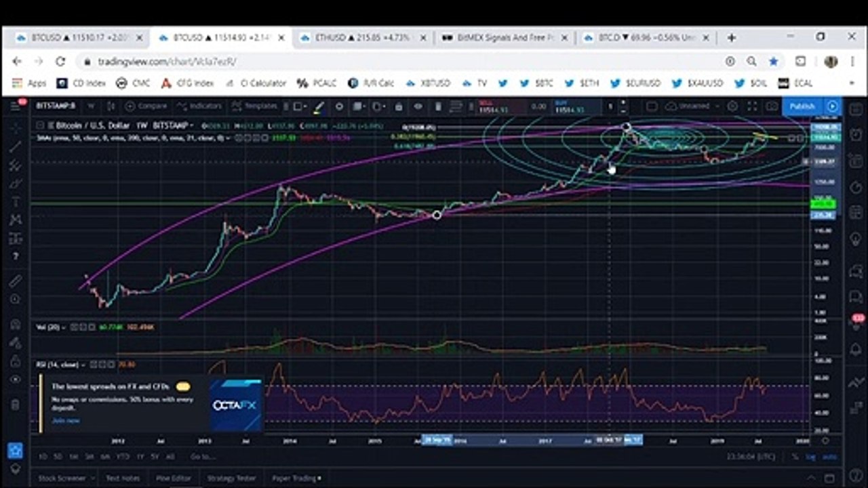
Task: Toggle fullscreen mode
Action: click(752, 106)
